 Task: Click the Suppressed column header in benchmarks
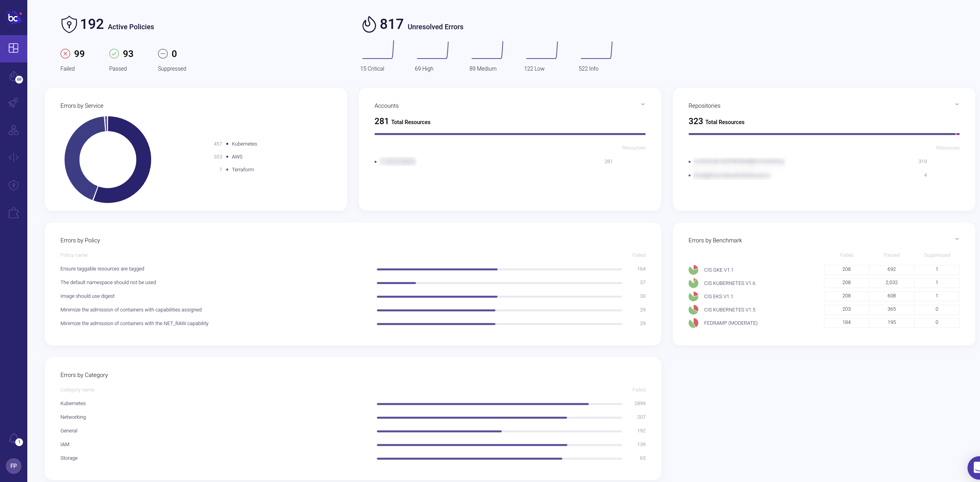(x=937, y=255)
